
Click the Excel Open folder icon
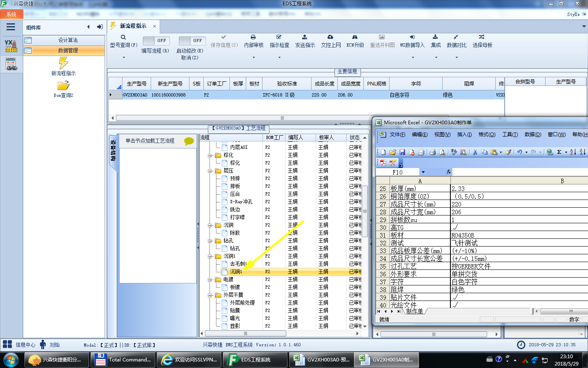393,152
